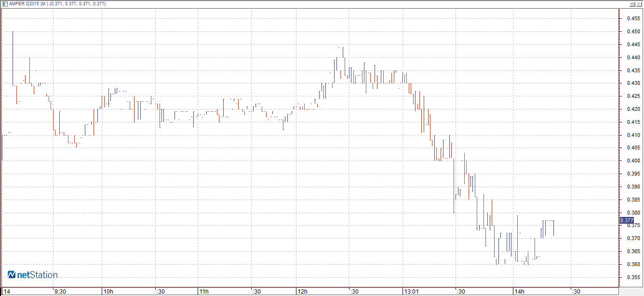Viewport: 644px width, 296px height.
Task: Click the 0.425 price axis label
Action: [x=633, y=96]
